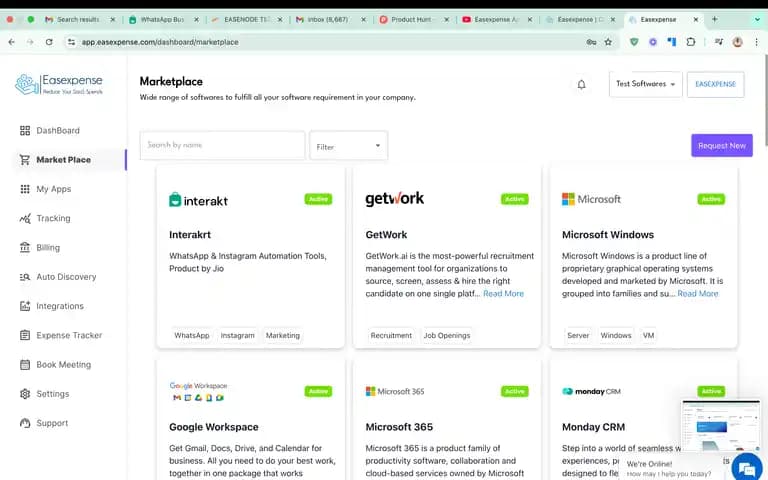This screenshot has width=768, height=480.
Task: Click the EASEXPENSE button
Action: click(716, 84)
